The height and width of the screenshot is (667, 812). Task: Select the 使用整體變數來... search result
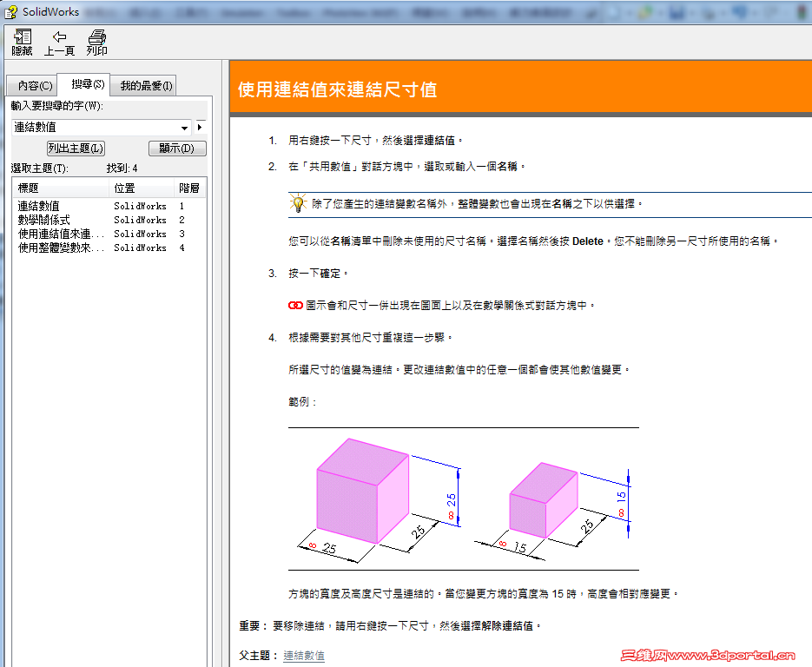(x=61, y=248)
